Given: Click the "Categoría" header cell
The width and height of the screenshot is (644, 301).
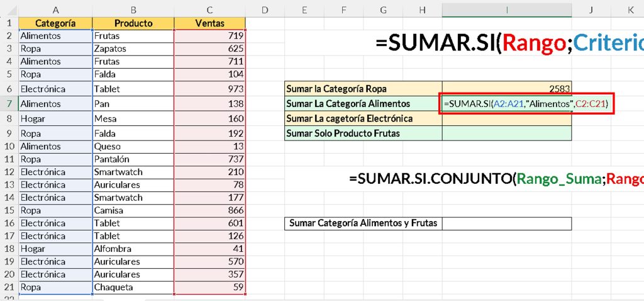Looking at the screenshot, I should pyautogui.click(x=55, y=23).
